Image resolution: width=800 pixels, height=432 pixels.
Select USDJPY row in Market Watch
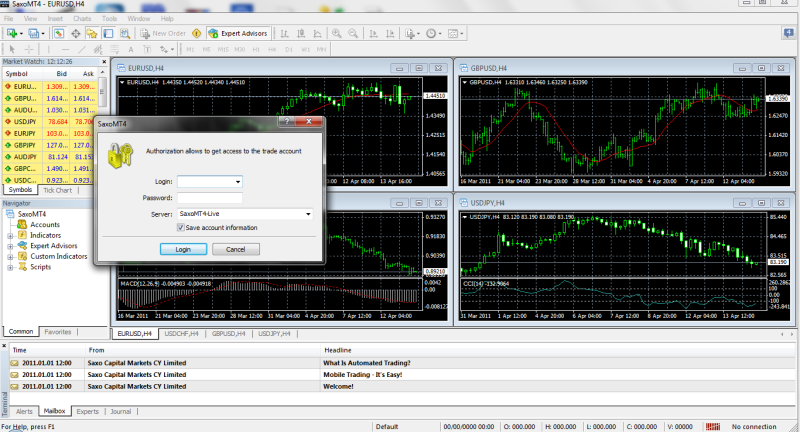pos(49,121)
